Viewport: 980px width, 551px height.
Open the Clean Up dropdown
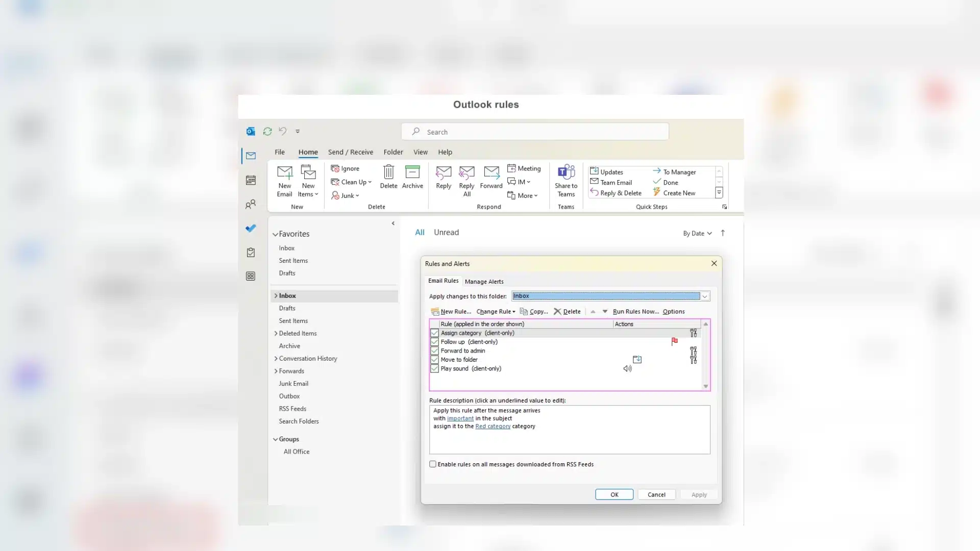click(351, 182)
